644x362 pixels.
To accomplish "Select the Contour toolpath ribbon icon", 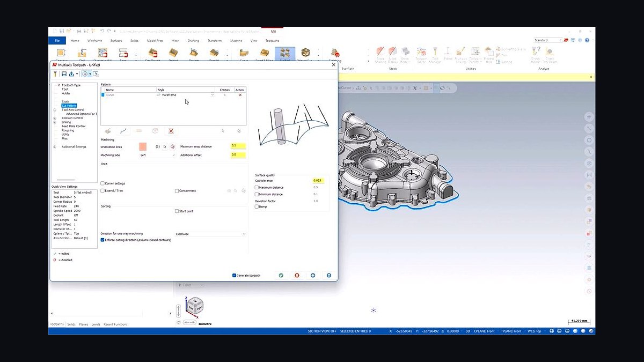I will coord(61,53).
